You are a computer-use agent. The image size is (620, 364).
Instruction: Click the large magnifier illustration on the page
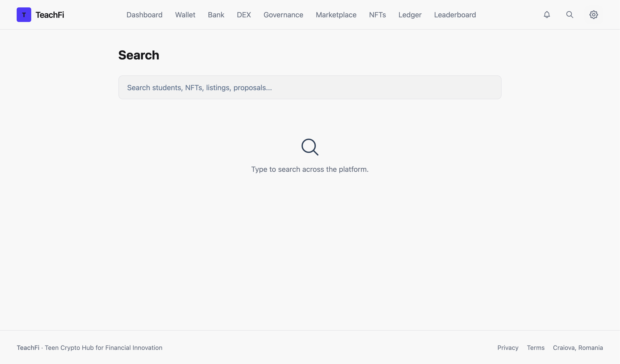310,147
